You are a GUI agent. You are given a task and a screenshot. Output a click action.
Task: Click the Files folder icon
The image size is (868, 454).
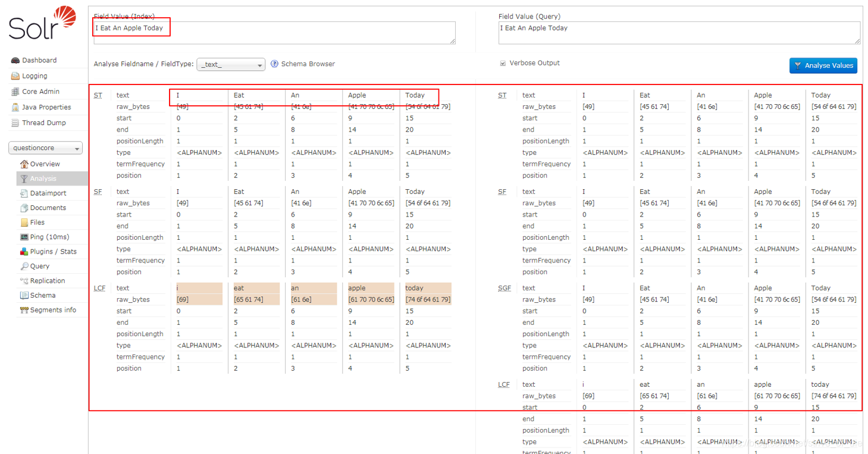pyautogui.click(x=24, y=223)
